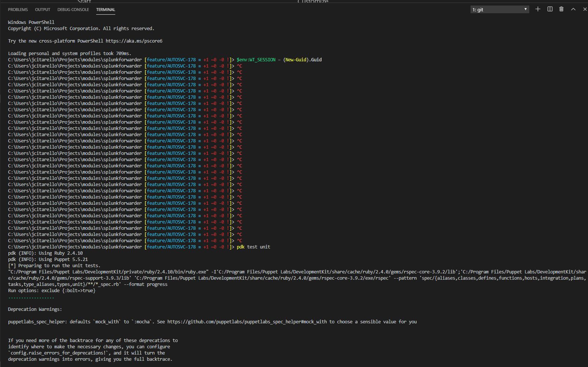This screenshot has width=588, height=367.
Task: Maximize the panel with the chevron icon
Action: [x=573, y=9]
